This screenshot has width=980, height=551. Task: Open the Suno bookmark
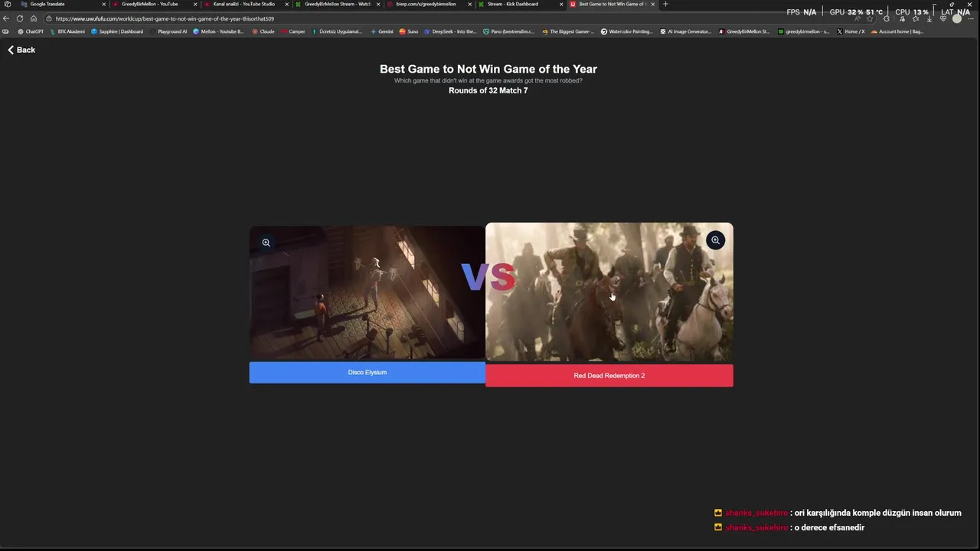[x=409, y=31]
